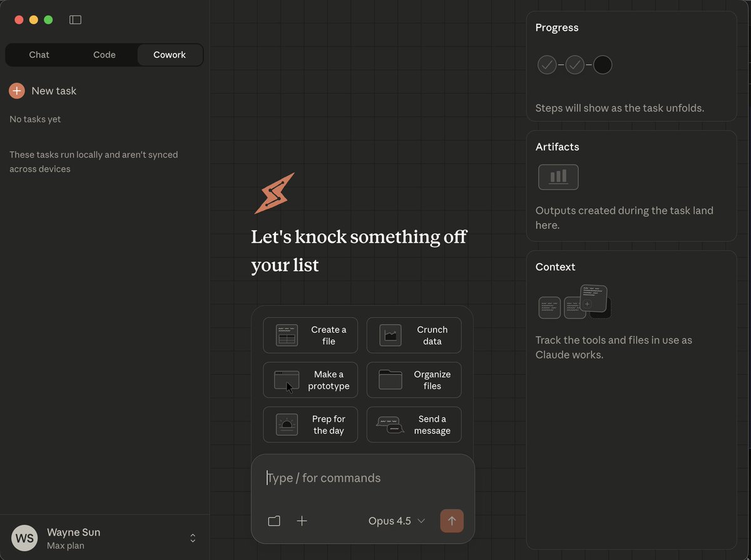Screen dimensions: 751x560
Task: Toggle the sidebar panel icon
Action: coord(75,20)
